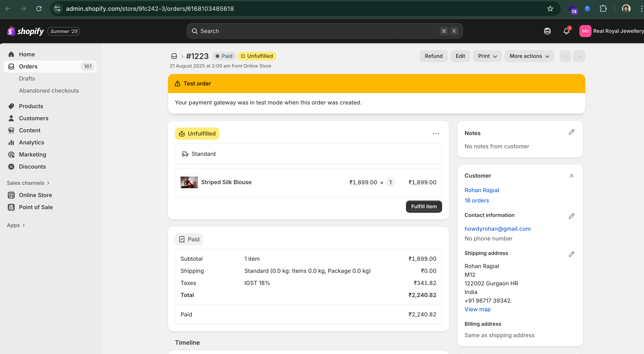644x354 pixels.
Task: Open the Print dropdown
Action: (487, 56)
